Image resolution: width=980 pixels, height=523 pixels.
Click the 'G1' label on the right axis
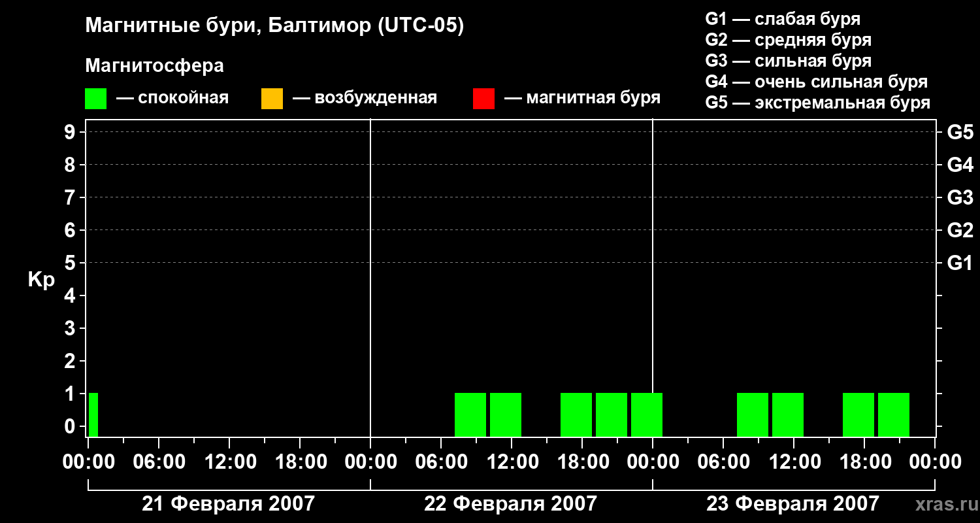click(x=960, y=263)
